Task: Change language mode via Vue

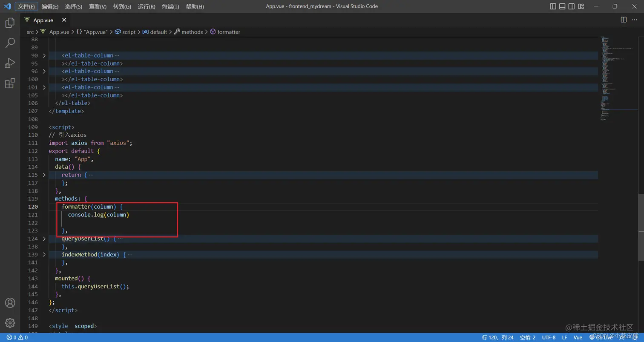Action: (x=578, y=337)
